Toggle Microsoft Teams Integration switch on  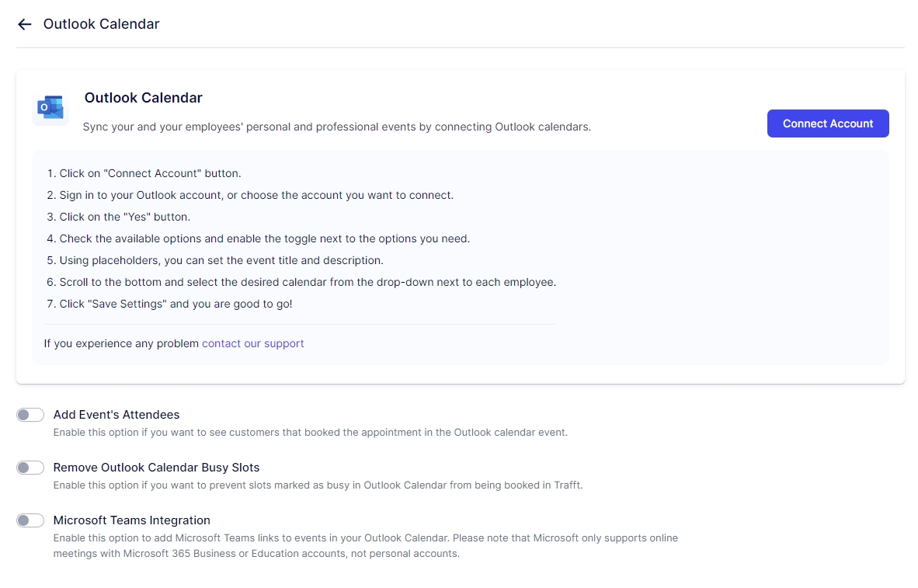pos(30,520)
